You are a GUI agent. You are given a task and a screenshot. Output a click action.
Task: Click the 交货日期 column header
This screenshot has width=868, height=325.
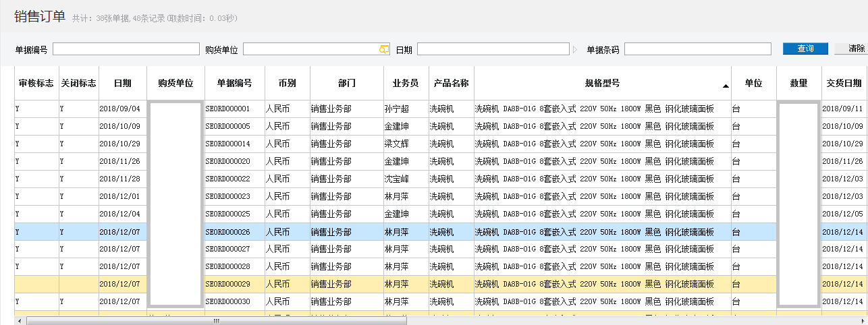click(844, 84)
